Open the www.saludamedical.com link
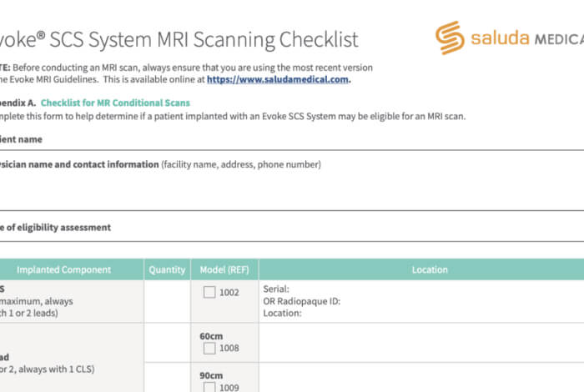The height and width of the screenshot is (392, 584). 278,80
